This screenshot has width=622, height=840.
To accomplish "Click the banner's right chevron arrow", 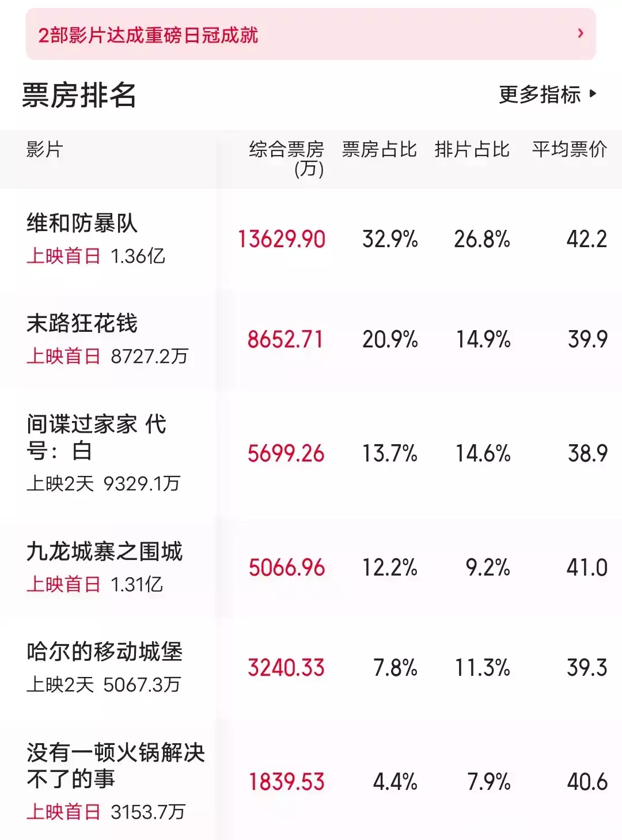I will coord(580,34).
